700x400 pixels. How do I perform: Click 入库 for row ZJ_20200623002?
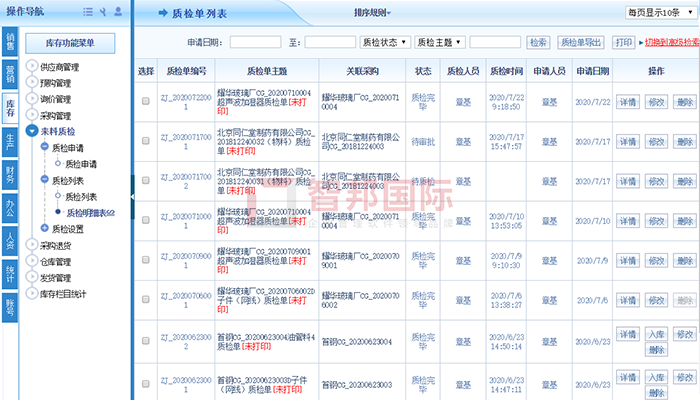click(x=656, y=334)
